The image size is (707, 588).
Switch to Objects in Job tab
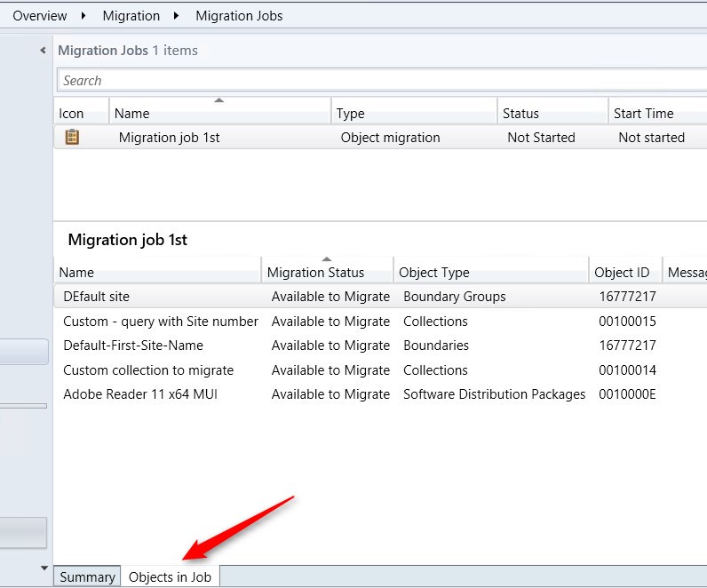click(170, 576)
